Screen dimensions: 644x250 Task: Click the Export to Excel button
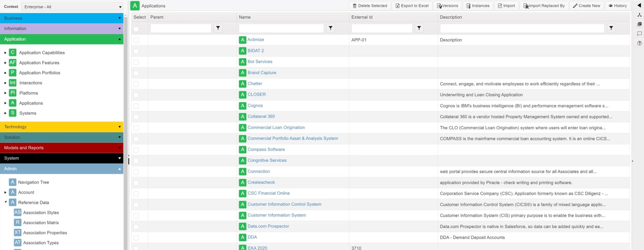point(412,6)
